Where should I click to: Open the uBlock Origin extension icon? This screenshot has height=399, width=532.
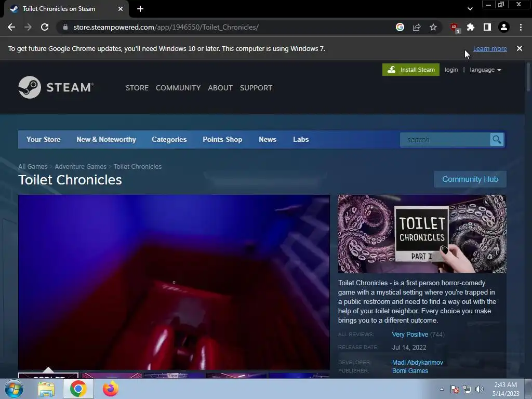(455, 28)
